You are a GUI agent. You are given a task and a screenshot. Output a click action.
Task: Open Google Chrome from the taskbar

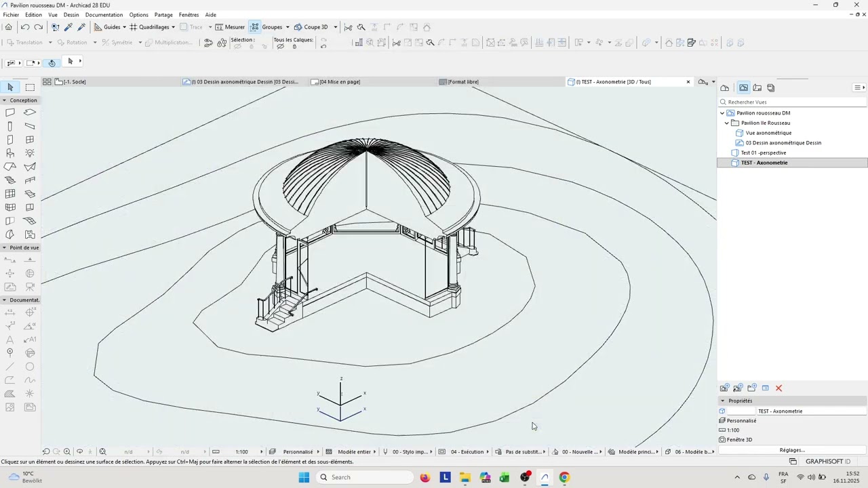click(x=564, y=477)
